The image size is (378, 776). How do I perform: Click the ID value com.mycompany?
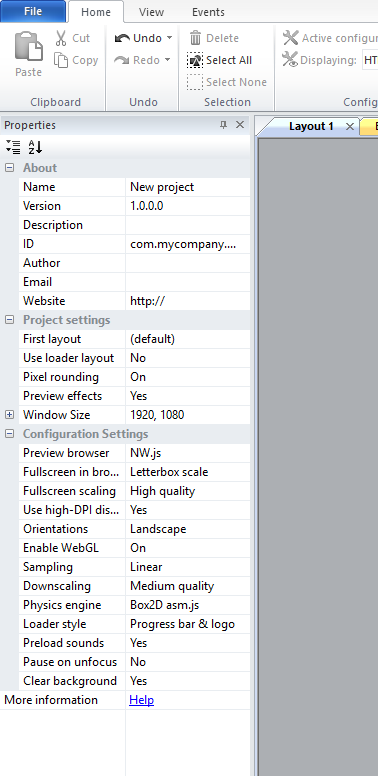point(188,244)
